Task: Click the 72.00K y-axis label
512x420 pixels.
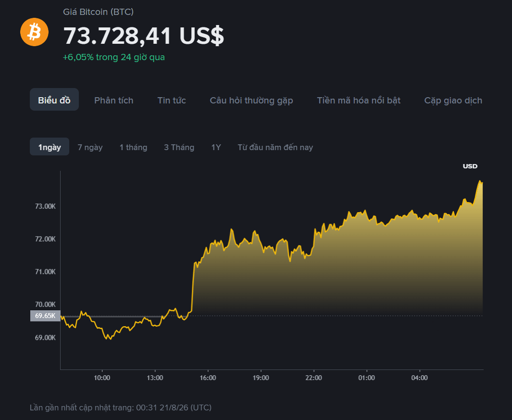Action: [x=45, y=239]
